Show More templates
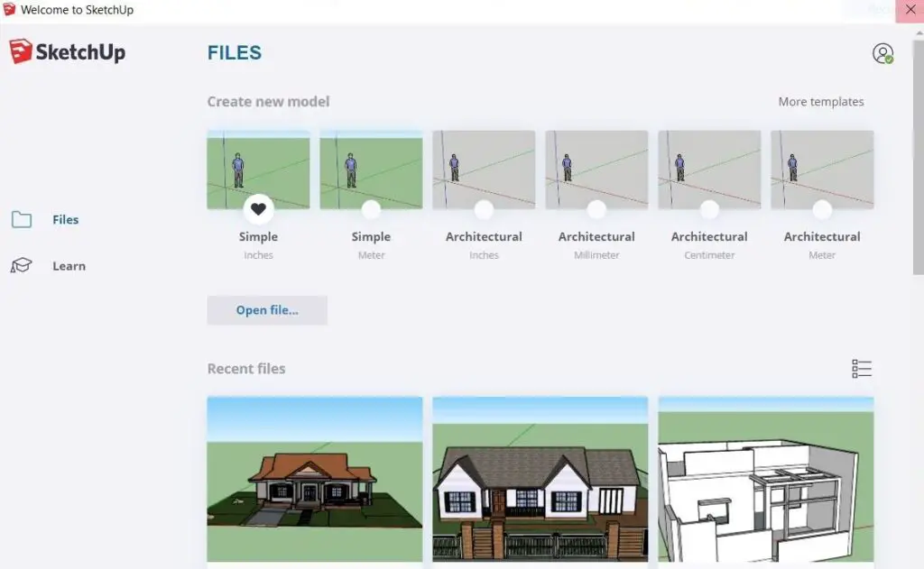Viewport: 924px width, 569px height. coord(821,102)
